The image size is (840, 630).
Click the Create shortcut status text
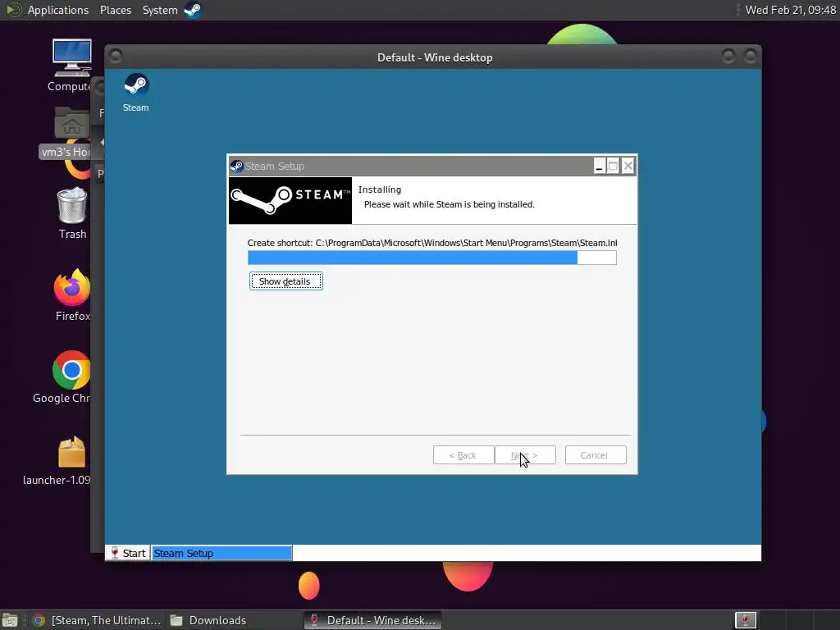pos(431,243)
